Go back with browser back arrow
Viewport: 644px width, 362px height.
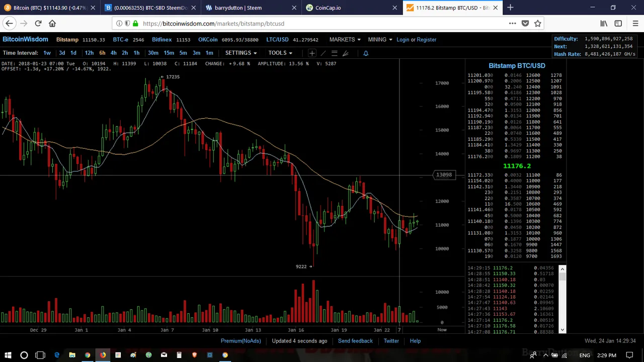pos(9,23)
